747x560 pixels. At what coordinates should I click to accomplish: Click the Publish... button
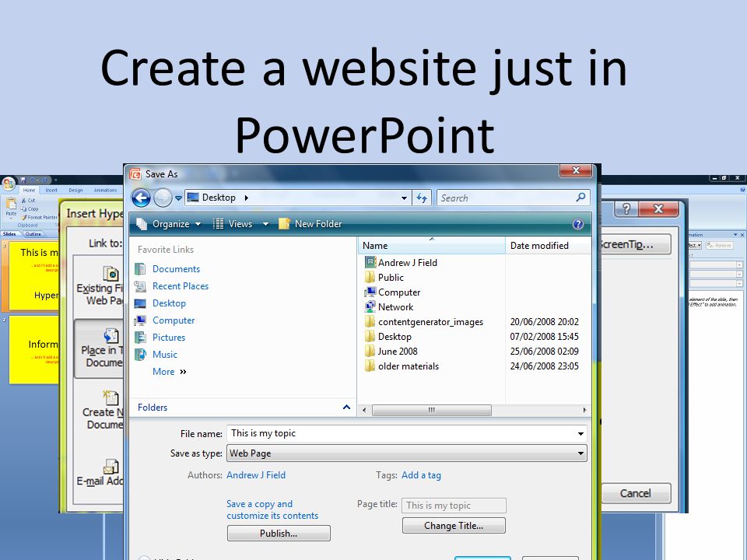coord(279,534)
